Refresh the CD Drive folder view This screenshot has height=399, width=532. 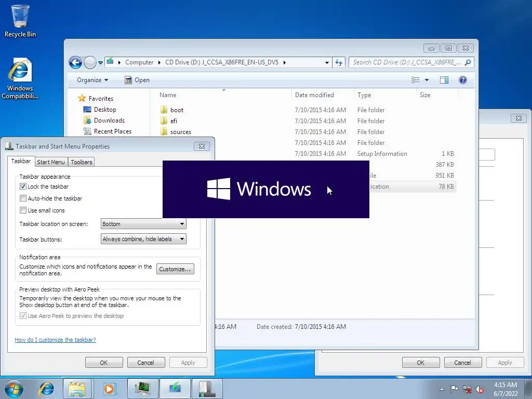[339, 62]
